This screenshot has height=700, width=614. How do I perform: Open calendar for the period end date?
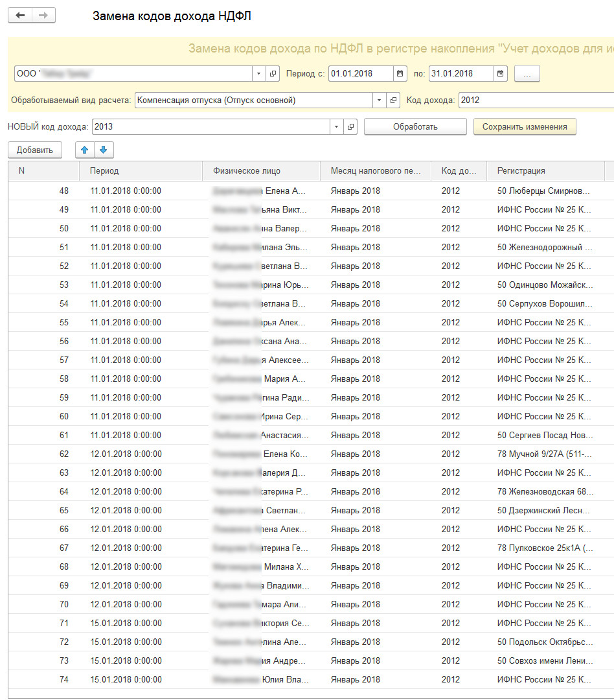[x=500, y=74]
